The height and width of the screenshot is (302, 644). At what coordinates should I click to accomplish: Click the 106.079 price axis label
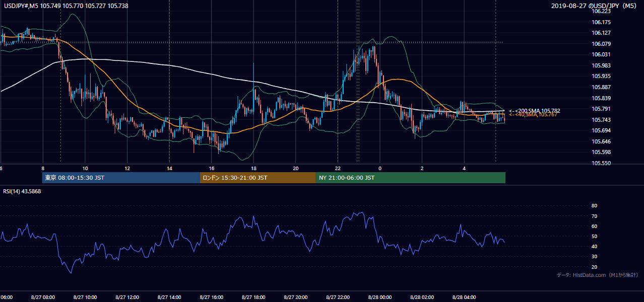(x=602, y=44)
